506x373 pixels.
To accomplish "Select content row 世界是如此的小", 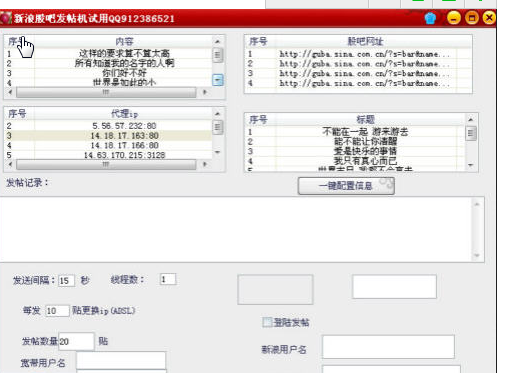I will (108, 82).
